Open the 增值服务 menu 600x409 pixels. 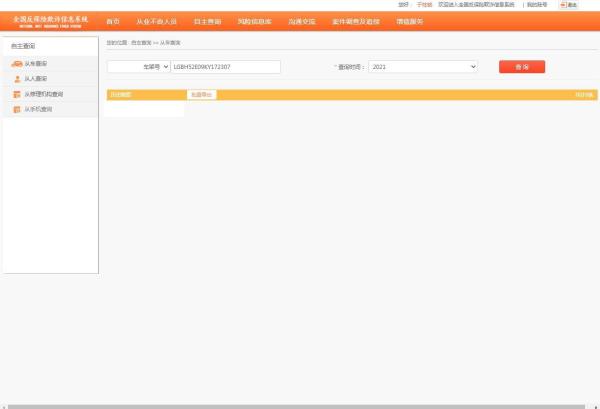click(409, 21)
